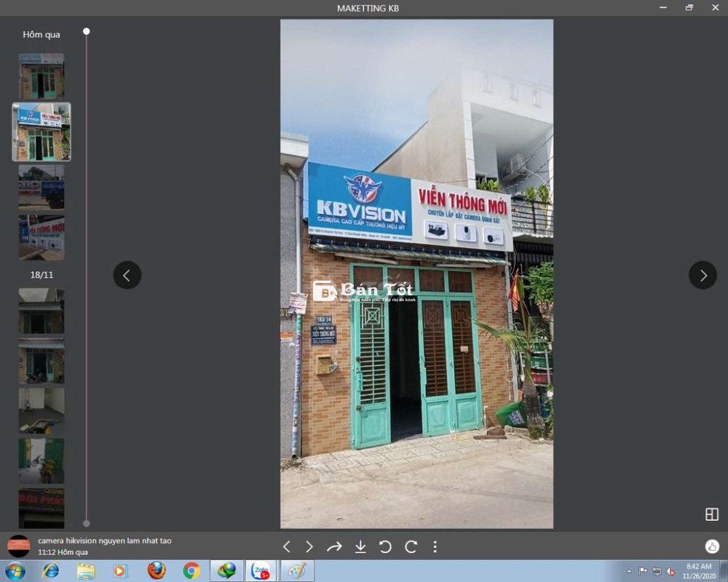Switch to Zalo in the taskbar
Image resolution: width=728 pixels, height=582 pixels.
point(261,571)
